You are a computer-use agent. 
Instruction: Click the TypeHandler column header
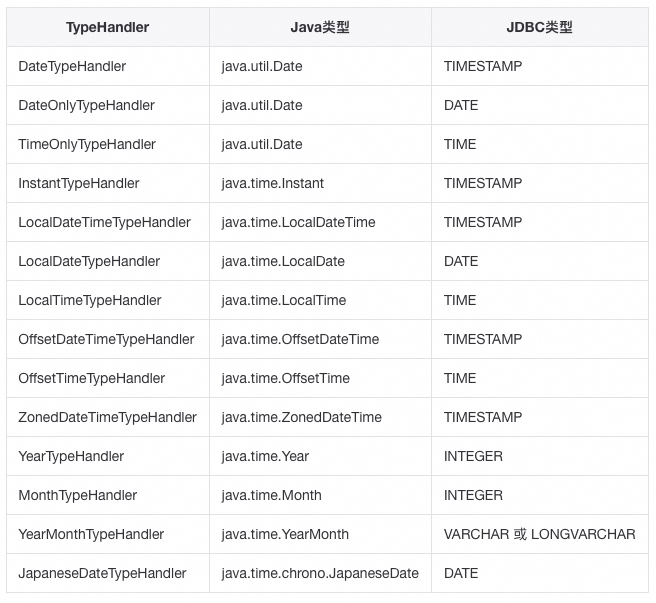[108, 27]
